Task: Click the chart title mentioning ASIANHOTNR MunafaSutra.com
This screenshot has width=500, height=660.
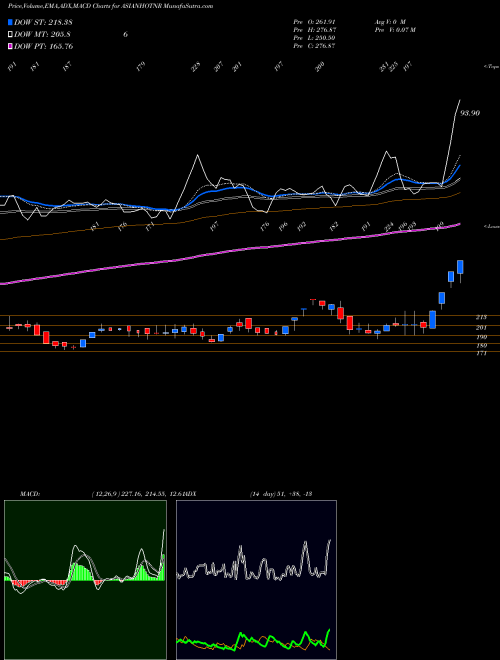Action: (110, 6)
